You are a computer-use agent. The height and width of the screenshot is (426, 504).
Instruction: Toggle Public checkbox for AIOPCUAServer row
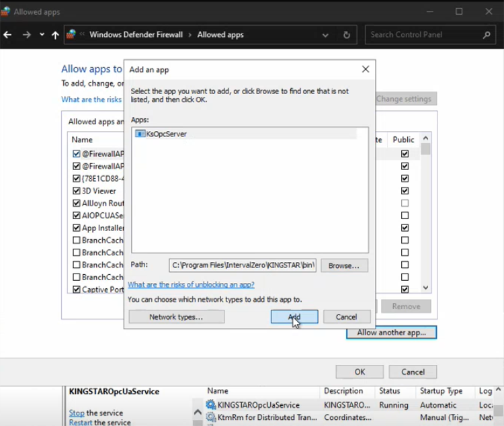[x=405, y=216]
